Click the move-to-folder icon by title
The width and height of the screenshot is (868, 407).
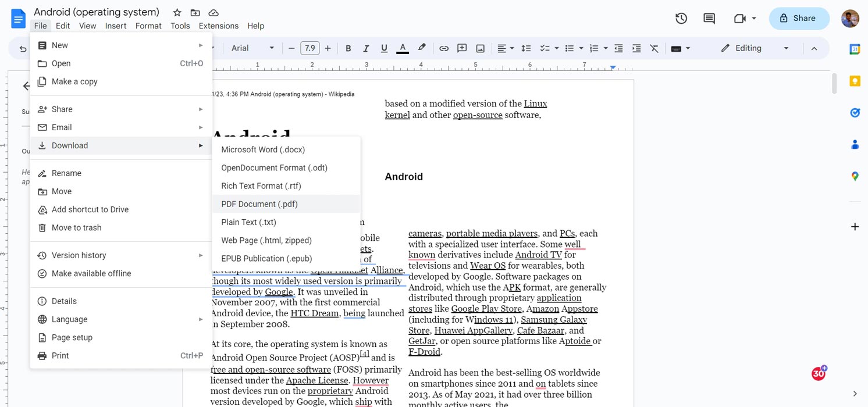(195, 12)
